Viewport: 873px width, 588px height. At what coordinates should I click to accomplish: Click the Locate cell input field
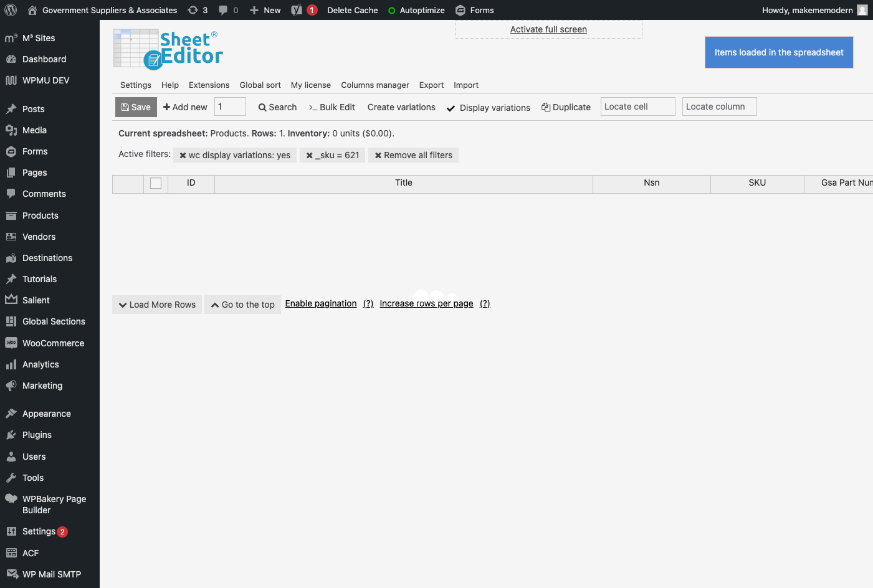[x=637, y=107]
